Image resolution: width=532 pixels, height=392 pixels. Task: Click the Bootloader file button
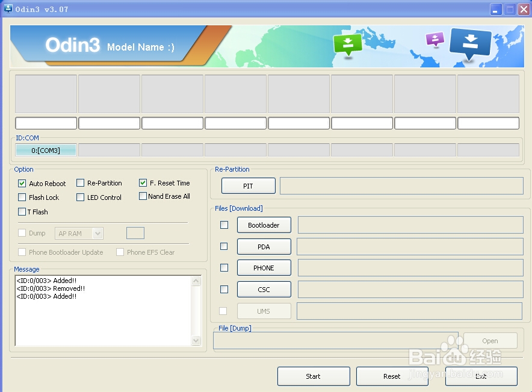(264, 225)
